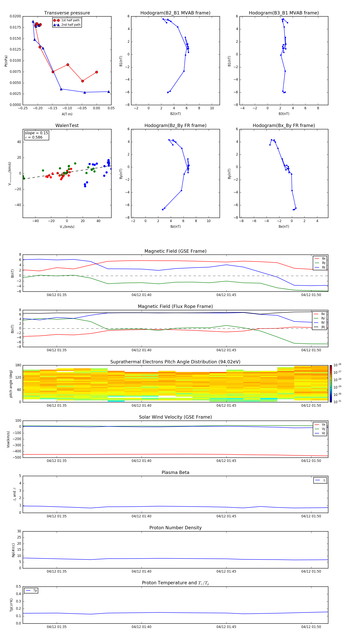Click the 'Vsw(km/s)' y-axis label
351x644 pixels.
pyautogui.click(x=8, y=439)
